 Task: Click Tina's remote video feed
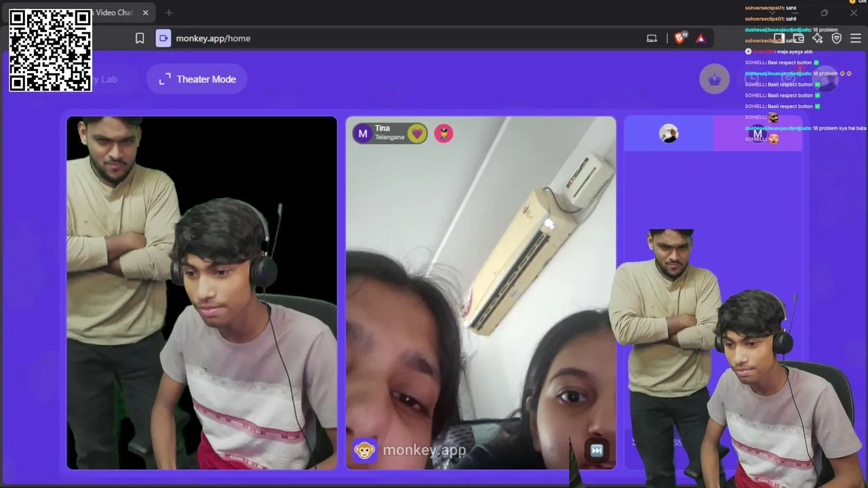point(481,293)
